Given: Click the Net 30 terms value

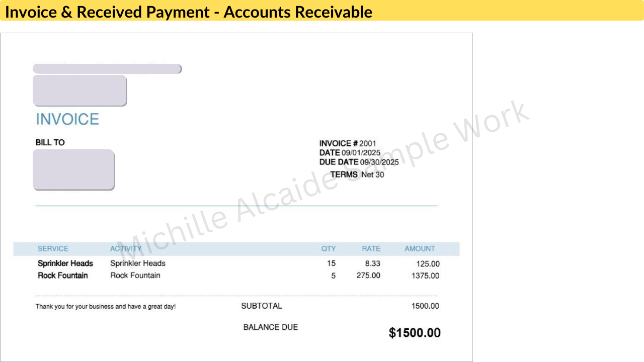Looking at the screenshot, I should [373, 174].
